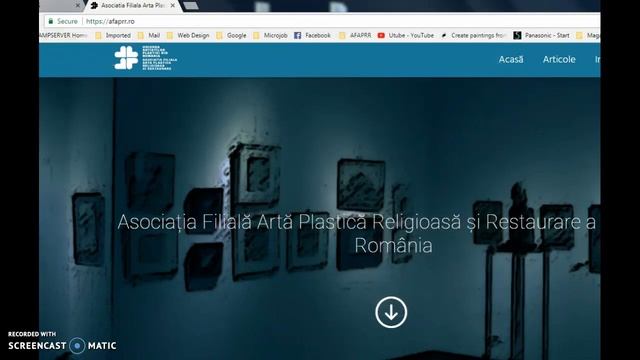The width and height of the screenshot is (640, 360).
Task: Open the Imported bookmarks folder
Action: (x=113, y=36)
